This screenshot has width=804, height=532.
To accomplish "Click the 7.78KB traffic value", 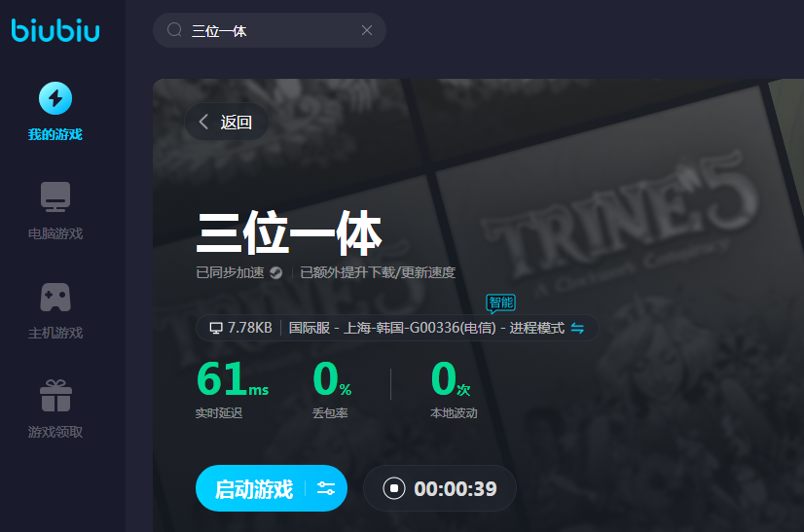I will [x=250, y=328].
